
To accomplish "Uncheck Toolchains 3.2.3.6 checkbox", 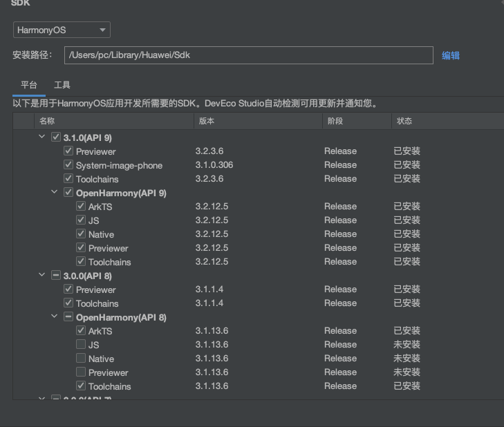I will 68,178.
